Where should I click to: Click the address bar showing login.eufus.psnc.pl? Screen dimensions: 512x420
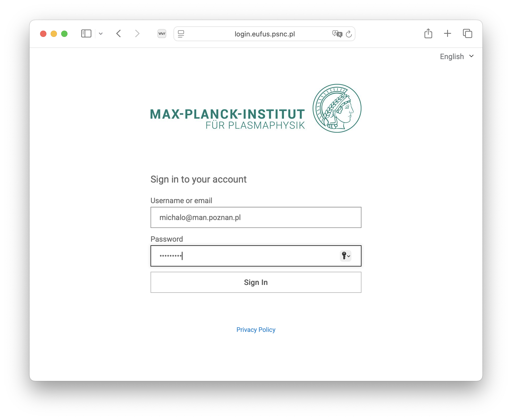[264, 34]
